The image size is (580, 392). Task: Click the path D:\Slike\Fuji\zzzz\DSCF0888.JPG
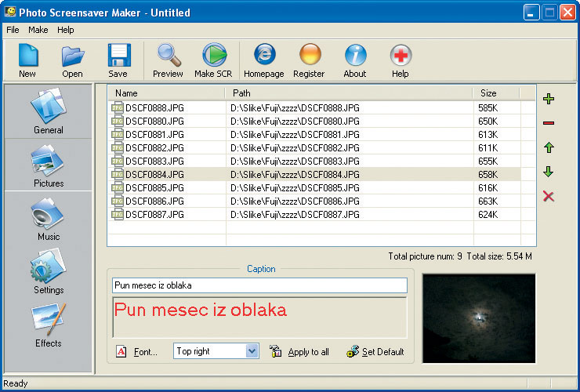(295, 108)
